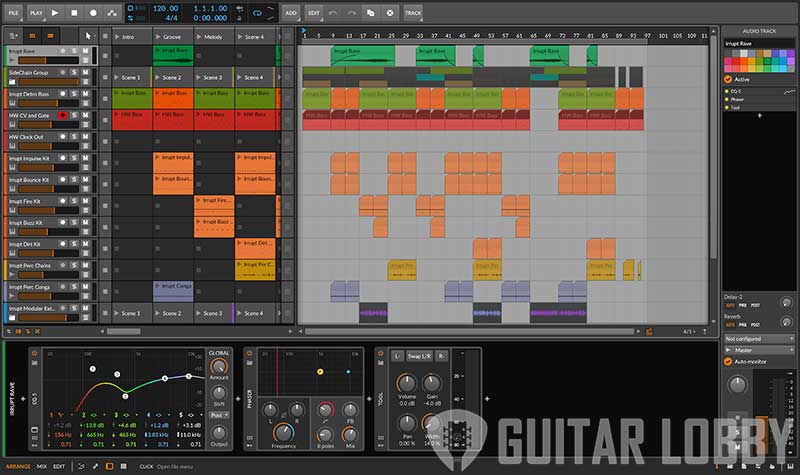
Task: Arm record on Irrupt Detro Bass track
Action: coord(63,94)
